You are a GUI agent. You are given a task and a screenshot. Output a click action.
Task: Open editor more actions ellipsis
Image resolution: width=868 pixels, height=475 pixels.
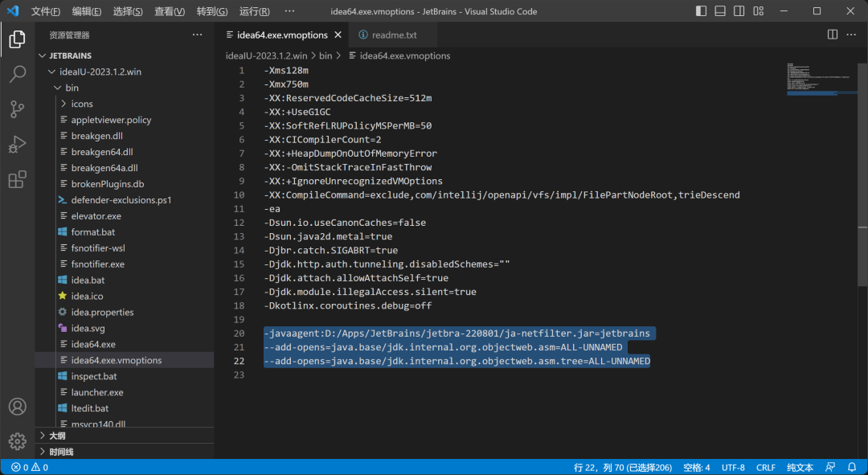tap(851, 35)
